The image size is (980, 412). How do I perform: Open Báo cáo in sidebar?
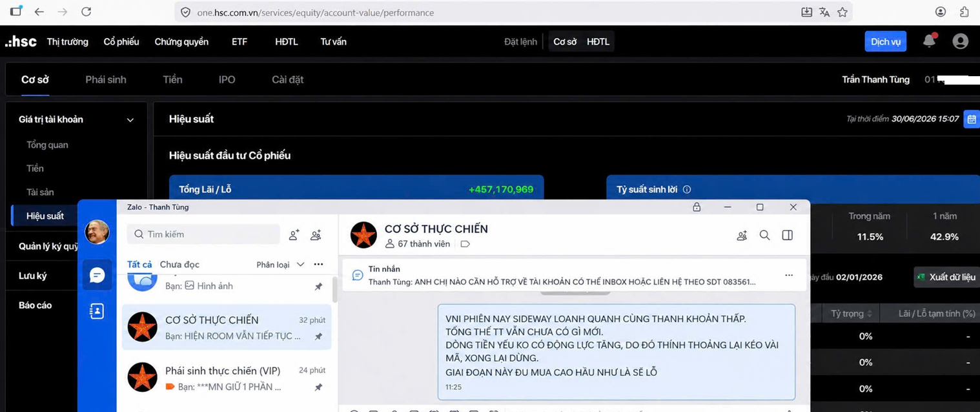pos(35,305)
